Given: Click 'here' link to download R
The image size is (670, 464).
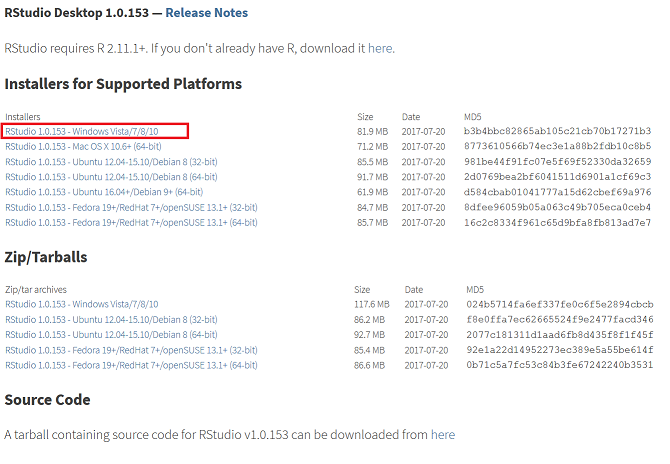Looking at the screenshot, I should 380,48.
